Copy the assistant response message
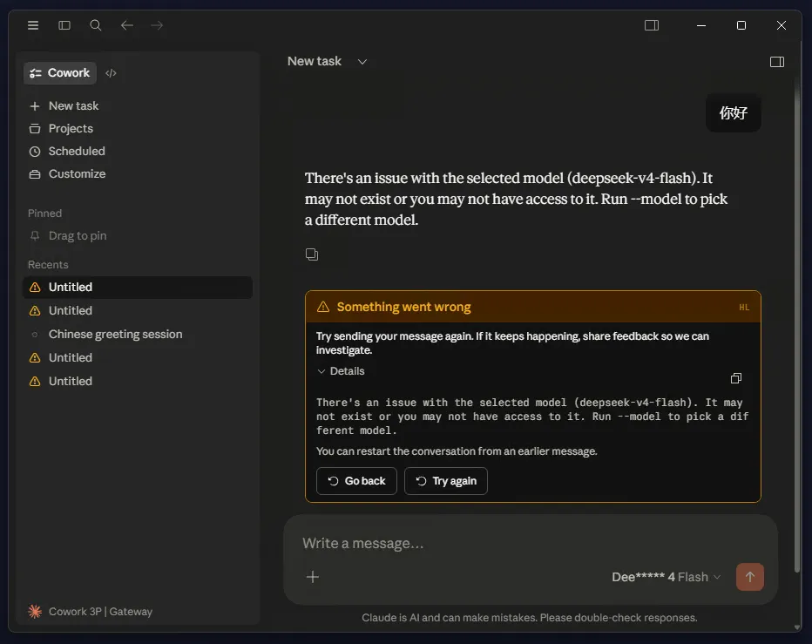 (312, 254)
